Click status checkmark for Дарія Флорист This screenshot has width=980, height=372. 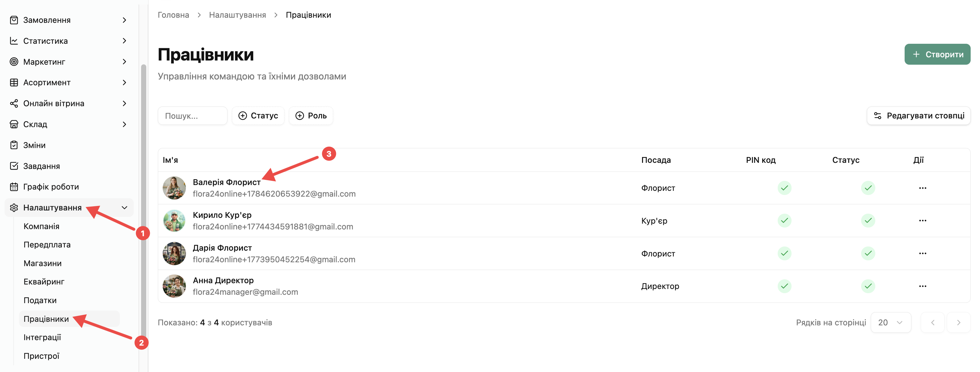tap(868, 254)
